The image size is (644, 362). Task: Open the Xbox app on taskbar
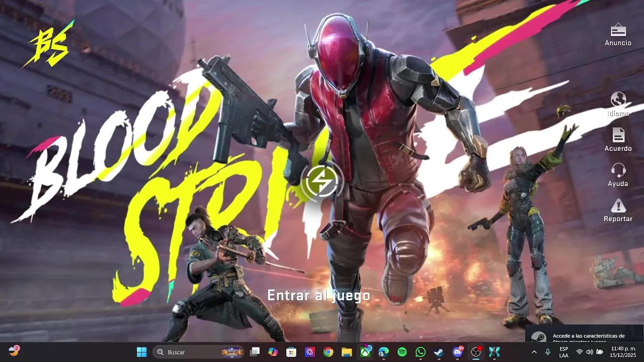pos(365,352)
